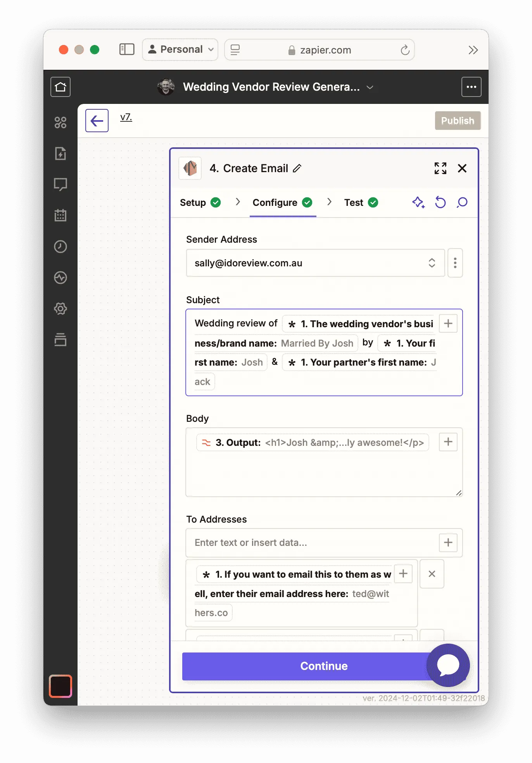Viewport: 532px width, 763px height.
Task: Expand the Zap title dropdown chevron
Action: (x=370, y=87)
